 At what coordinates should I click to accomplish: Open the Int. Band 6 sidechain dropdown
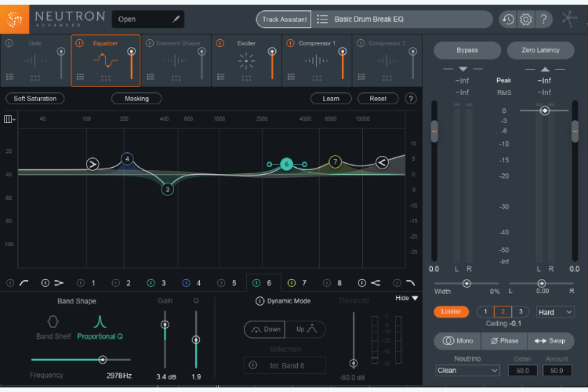285,365
